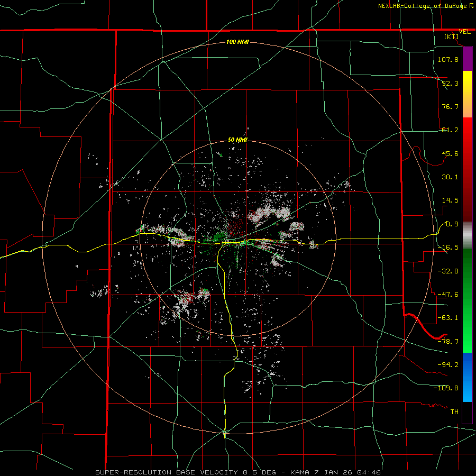
Task: Pick the yellow-orange segment of the velocity scale
Action: (x=467, y=94)
